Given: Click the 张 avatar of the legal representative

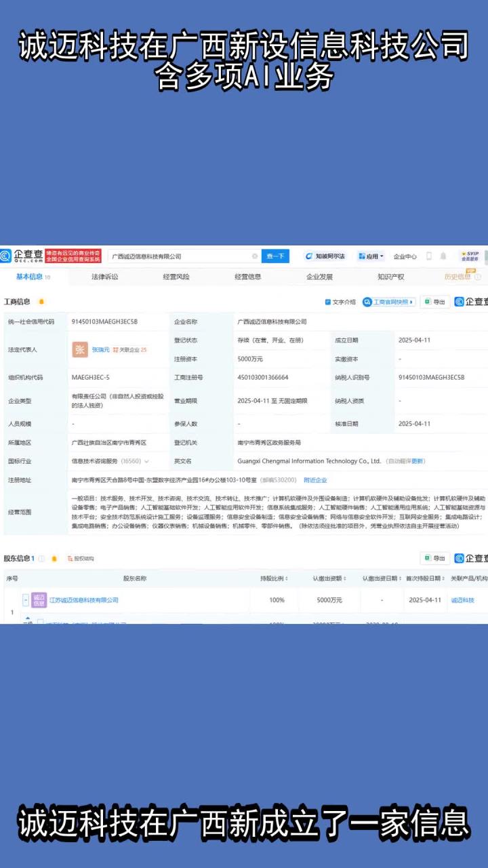Looking at the screenshot, I should tap(80, 349).
